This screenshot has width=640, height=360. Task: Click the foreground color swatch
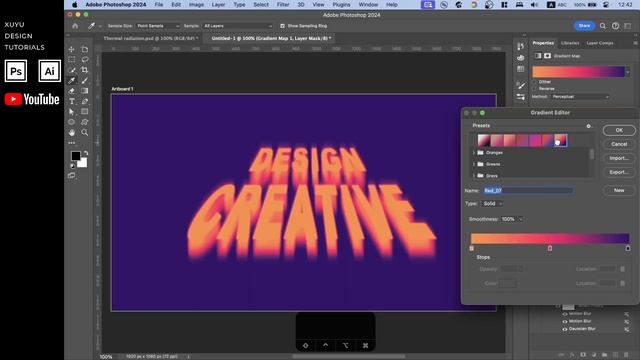click(x=76, y=156)
